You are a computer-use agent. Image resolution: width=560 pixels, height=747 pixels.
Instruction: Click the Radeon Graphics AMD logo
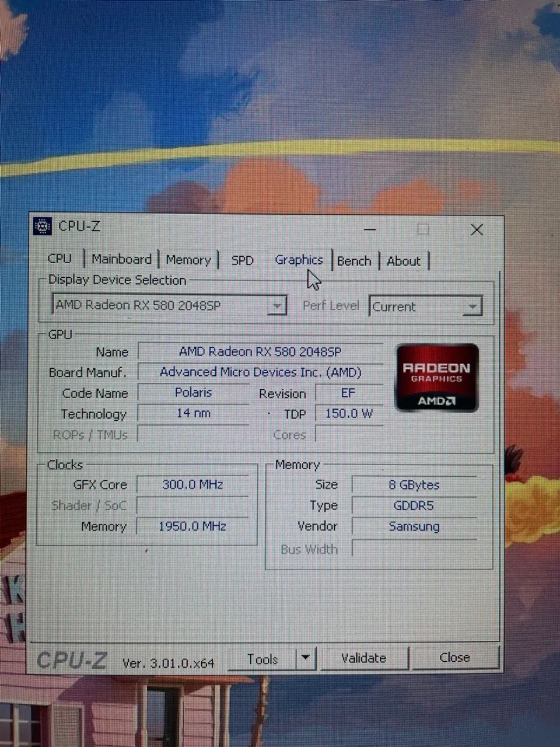(x=437, y=378)
